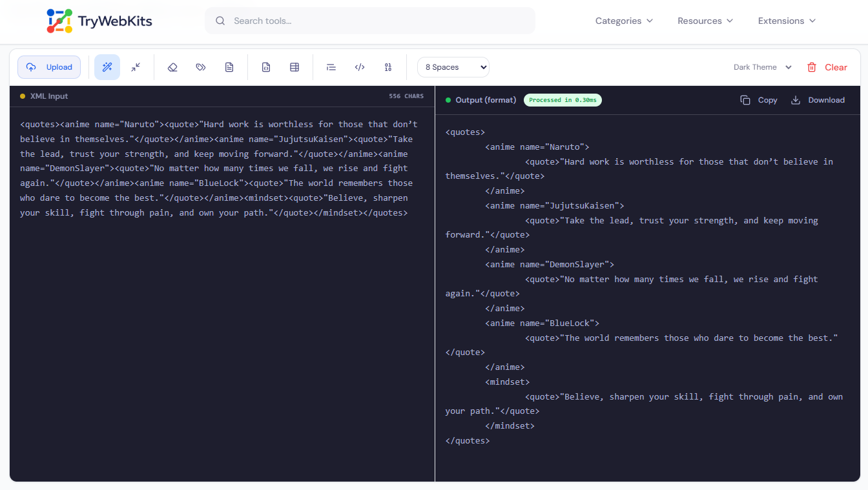Click the Minify arrows icon
The height and width of the screenshot is (490, 868).
click(x=136, y=66)
